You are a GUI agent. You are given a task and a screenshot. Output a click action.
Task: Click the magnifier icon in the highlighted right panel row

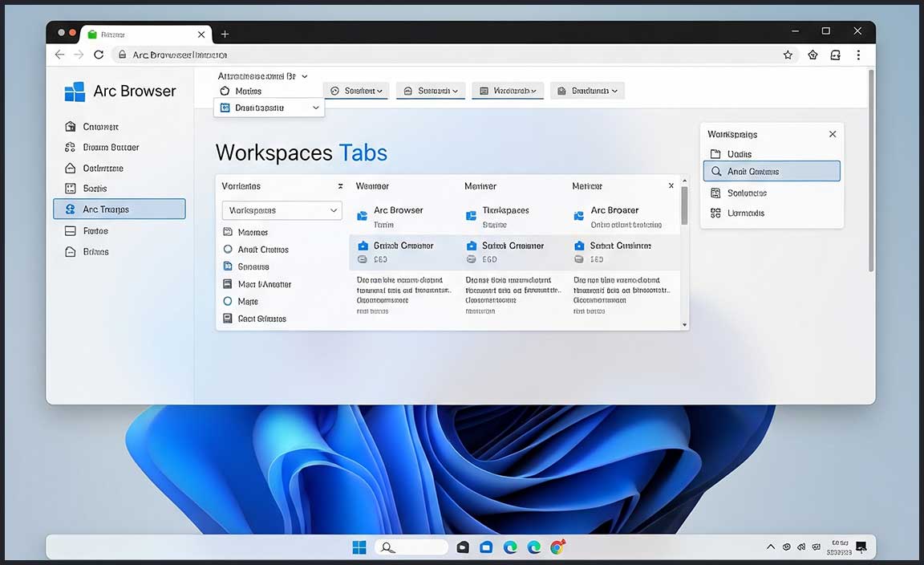(x=716, y=171)
